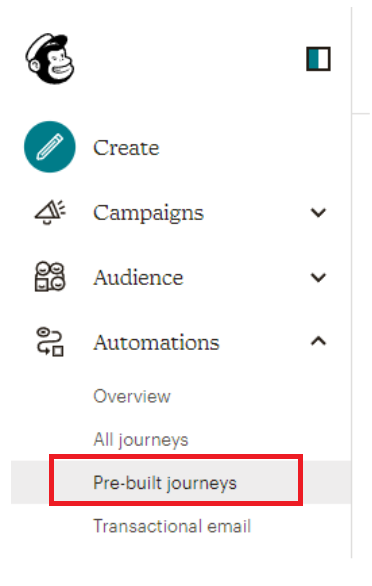Screen dimensions: 372x586
Task: Collapse the Automations section chevron
Action: (319, 341)
